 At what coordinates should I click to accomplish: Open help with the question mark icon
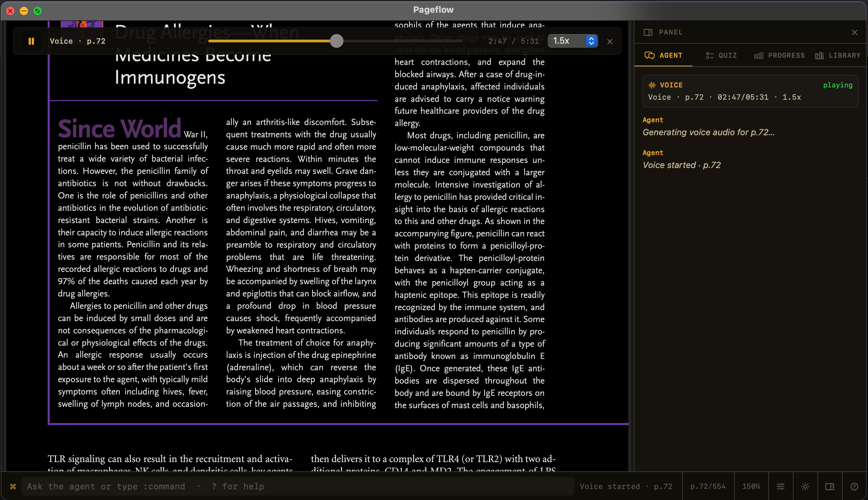854,486
